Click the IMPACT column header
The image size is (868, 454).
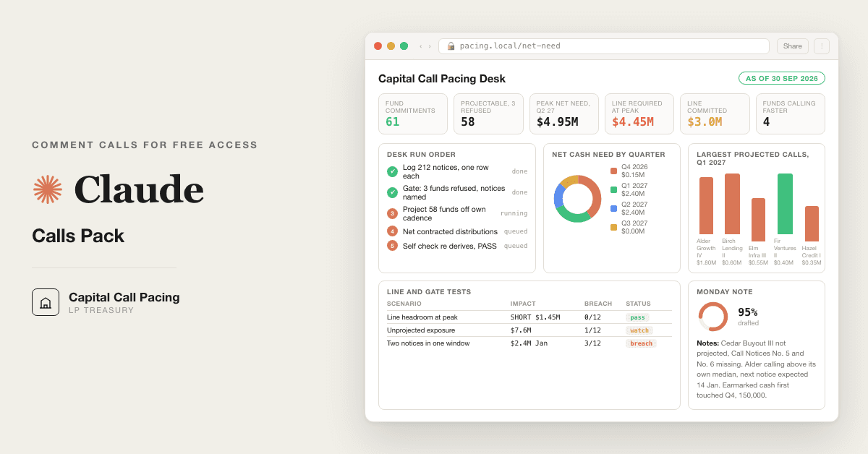pyautogui.click(x=523, y=304)
